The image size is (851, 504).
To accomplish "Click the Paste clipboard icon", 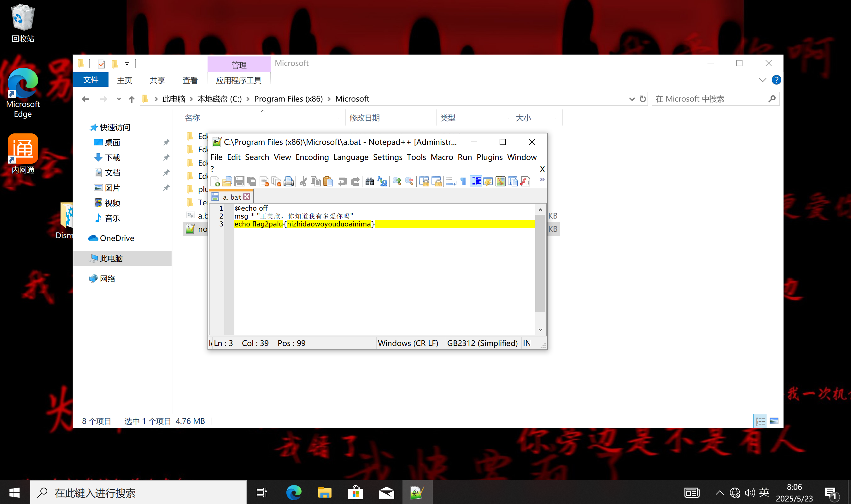I will point(328,181).
